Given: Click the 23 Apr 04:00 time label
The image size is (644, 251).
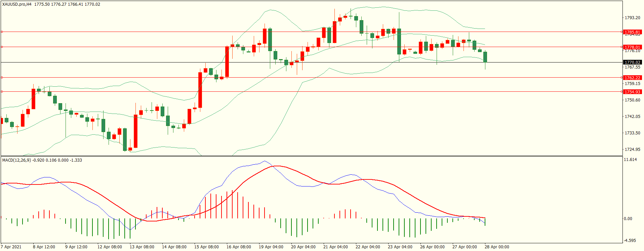Looking at the screenshot, I should pyautogui.click(x=400, y=247).
